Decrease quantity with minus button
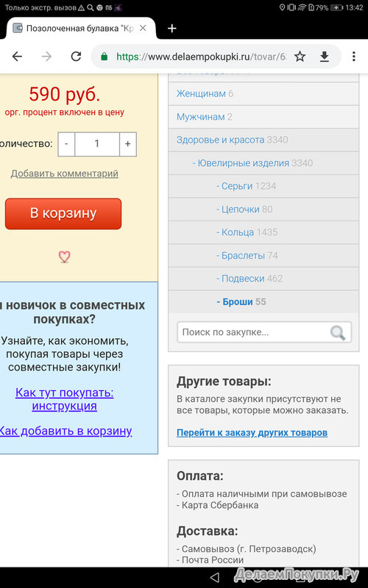This screenshot has width=368, height=588. (66, 144)
